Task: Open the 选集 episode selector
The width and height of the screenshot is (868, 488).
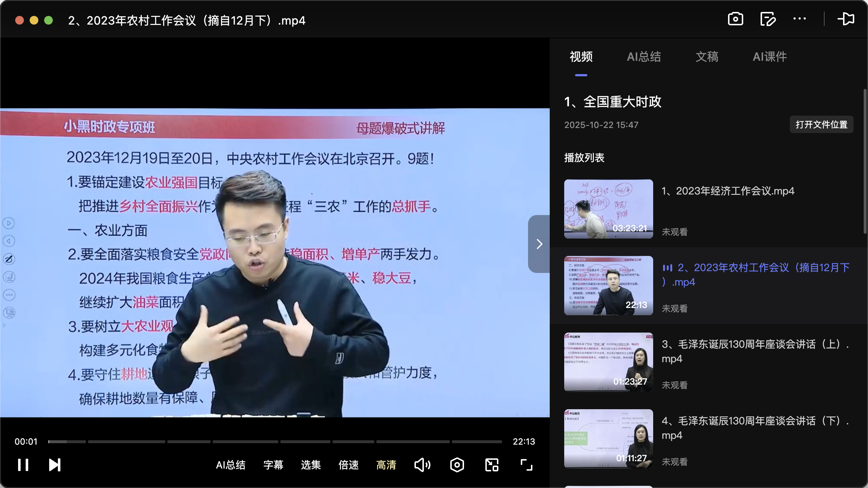Action: point(310,465)
